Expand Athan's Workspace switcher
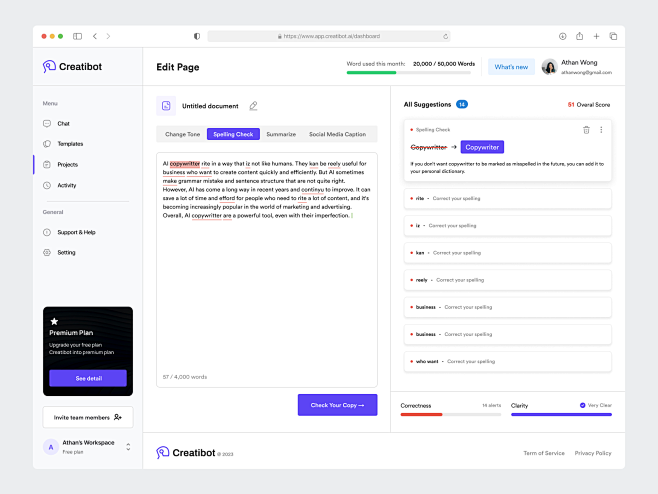This screenshot has width=658, height=494. 128,447
